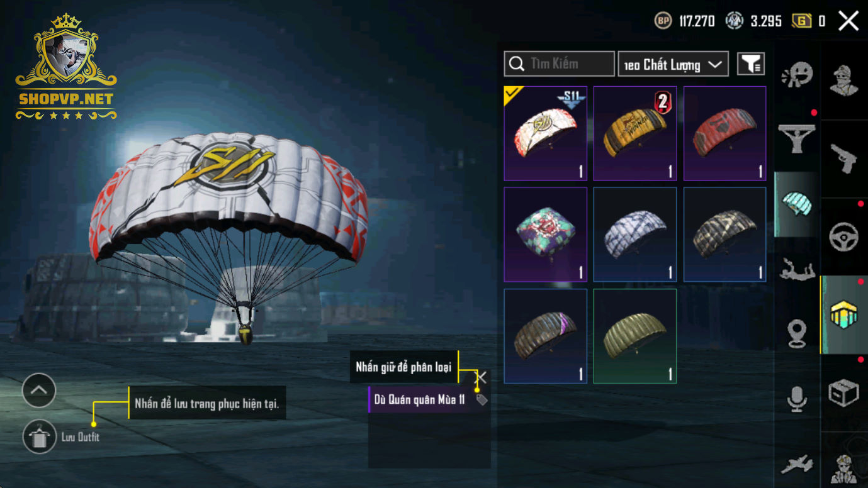Expand the up-chevron circle button

click(x=39, y=391)
